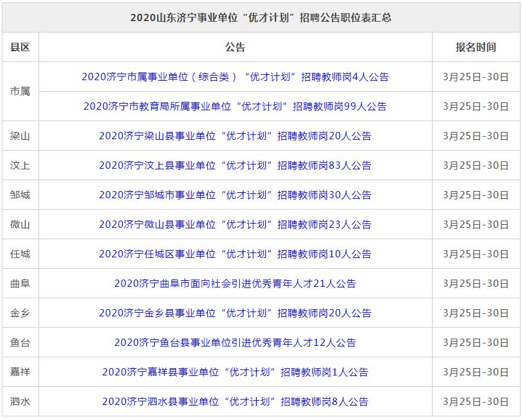Click the table title 2020山东济宁事业单位职位表汇总
The height and width of the screenshot is (420, 523).
[x=261, y=17]
